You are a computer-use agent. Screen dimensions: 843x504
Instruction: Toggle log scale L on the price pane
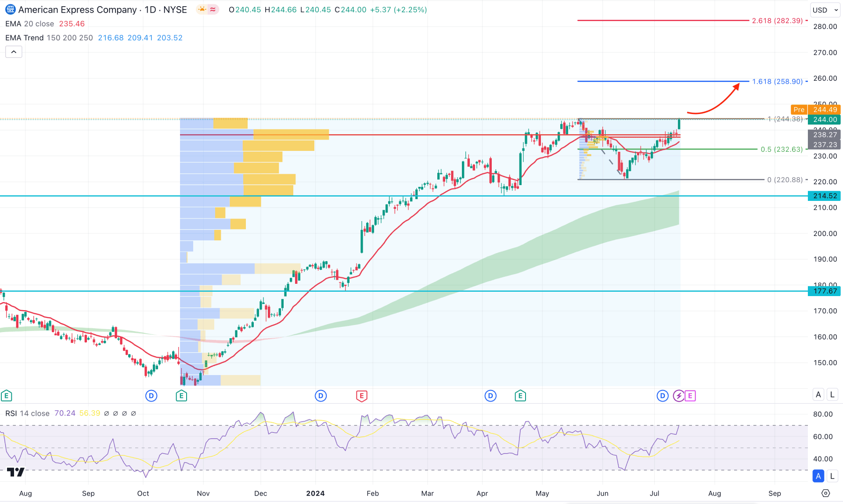click(832, 394)
